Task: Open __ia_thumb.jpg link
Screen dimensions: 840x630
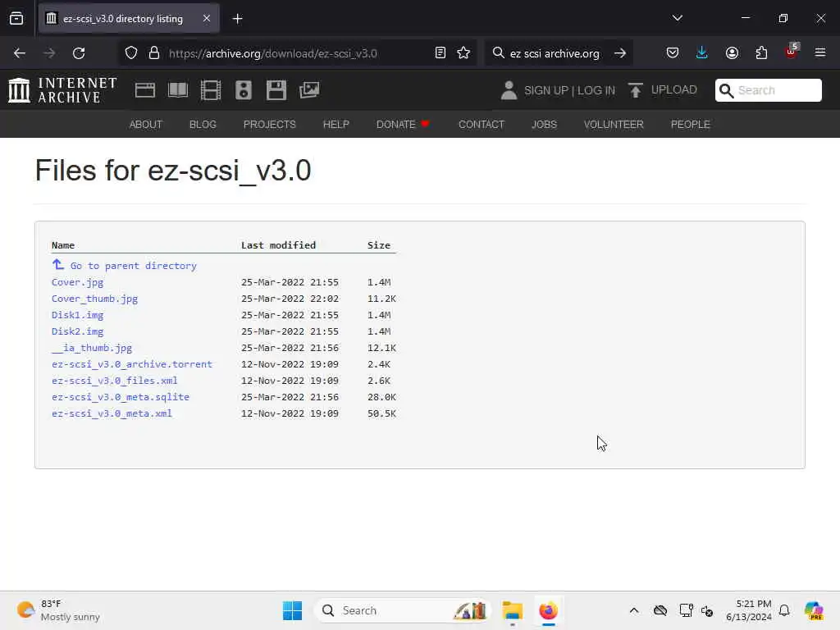Action: pyautogui.click(x=92, y=348)
